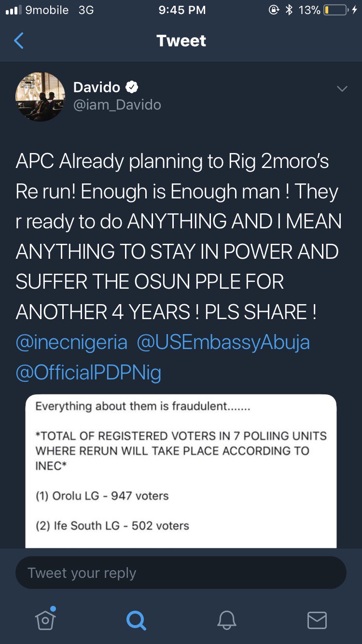Open the Search tab magnifier
This screenshot has width=362, height=644.
[x=136, y=620]
